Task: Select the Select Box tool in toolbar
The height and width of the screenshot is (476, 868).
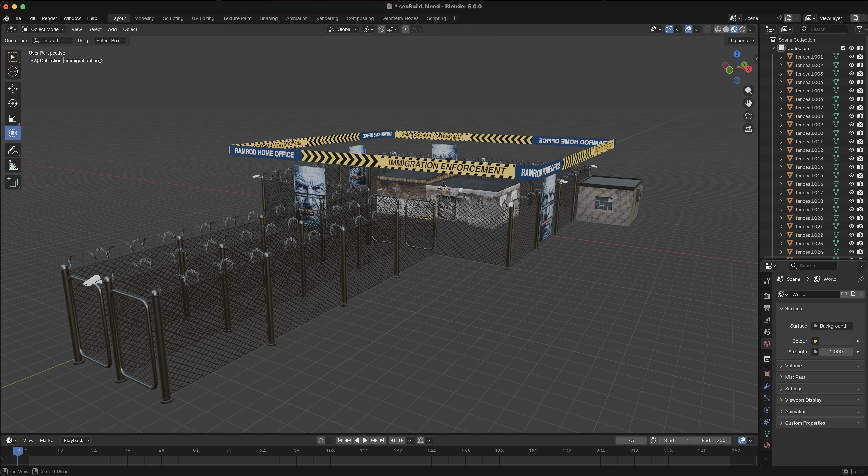Action: pyautogui.click(x=13, y=57)
